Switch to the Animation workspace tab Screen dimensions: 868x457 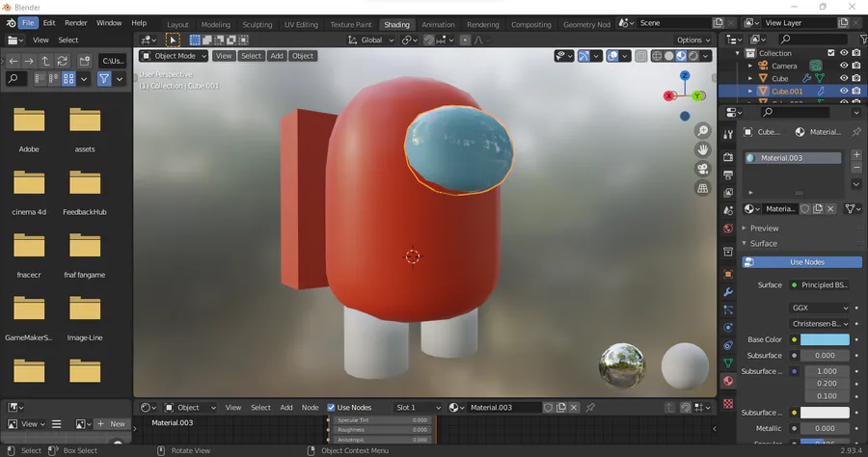point(438,24)
